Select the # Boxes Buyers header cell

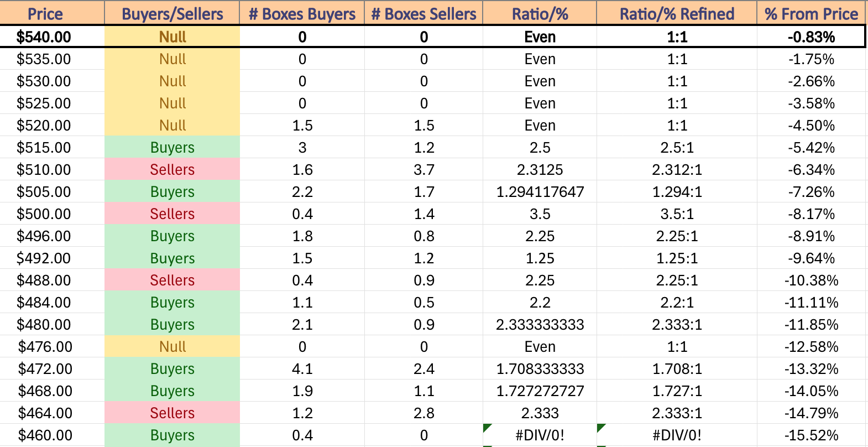[302, 13]
